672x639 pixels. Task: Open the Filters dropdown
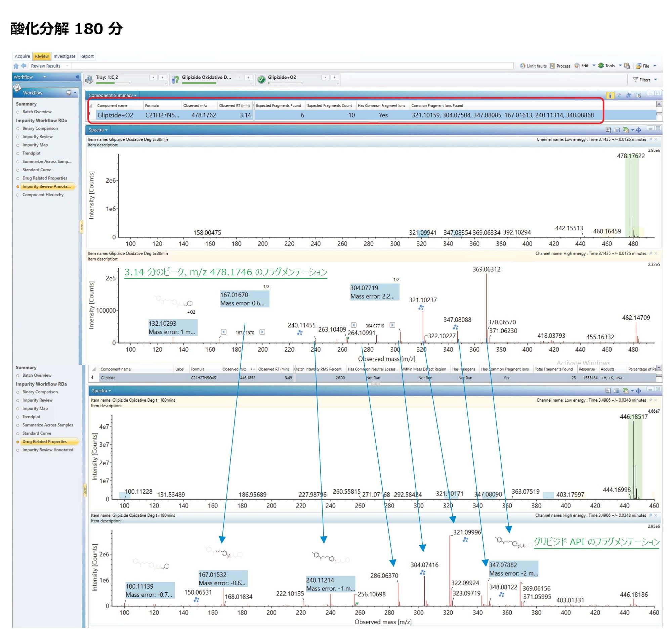tap(644, 80)
